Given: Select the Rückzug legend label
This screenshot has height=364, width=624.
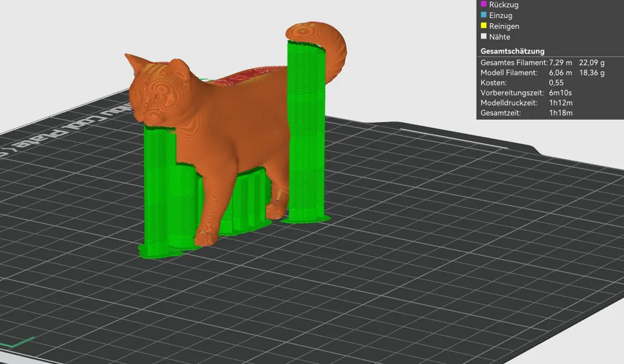Looking at the screenshot, I should [504, 5].
